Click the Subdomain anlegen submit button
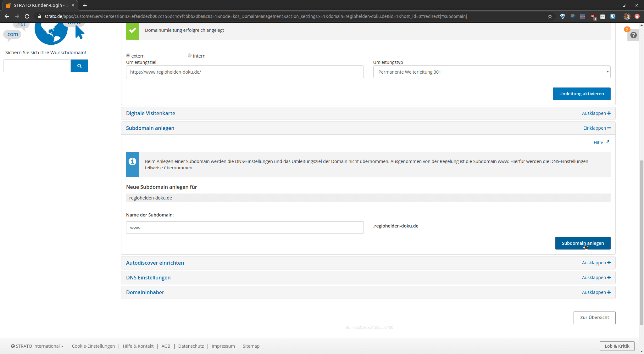The image size is (644, 354). tap(583, 243)
